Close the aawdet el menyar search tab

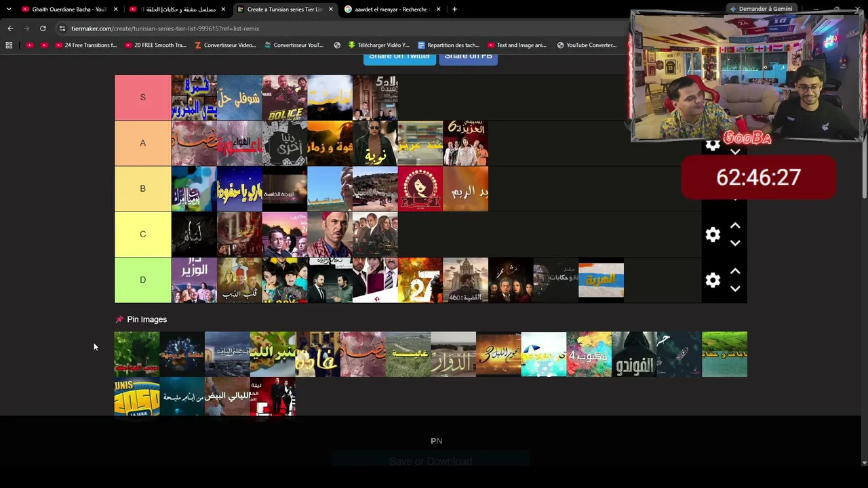[x=439, y=9]
